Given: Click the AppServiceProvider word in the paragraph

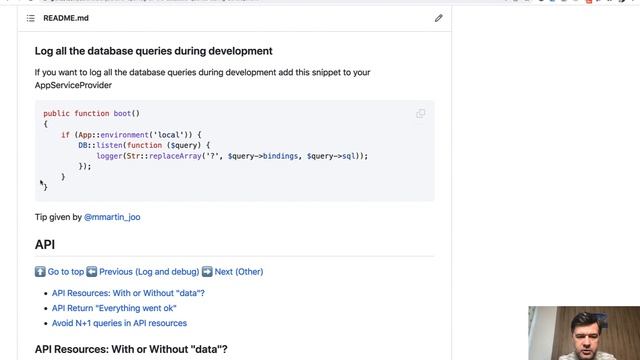Looking at the screenshot, I should coord(73,85).
